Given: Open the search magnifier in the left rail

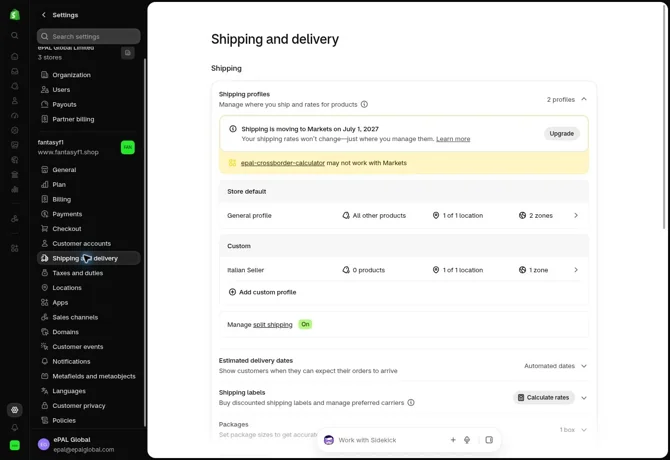Looking at the screenshot, I should click(x=15, y=35).
